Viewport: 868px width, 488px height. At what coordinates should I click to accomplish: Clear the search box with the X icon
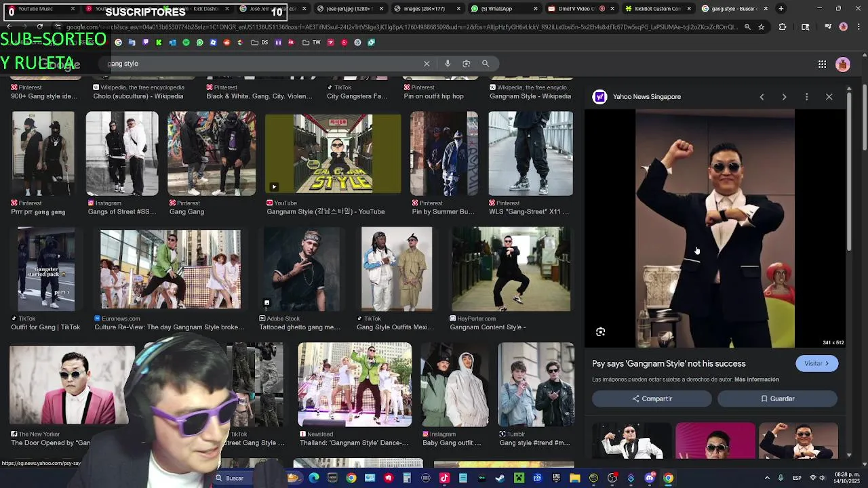[427, 64]
